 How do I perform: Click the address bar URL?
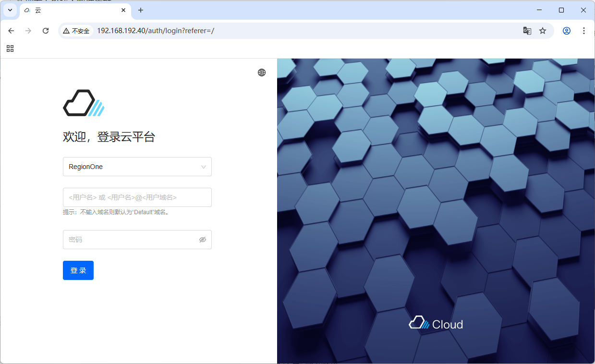tap(156, 31)
